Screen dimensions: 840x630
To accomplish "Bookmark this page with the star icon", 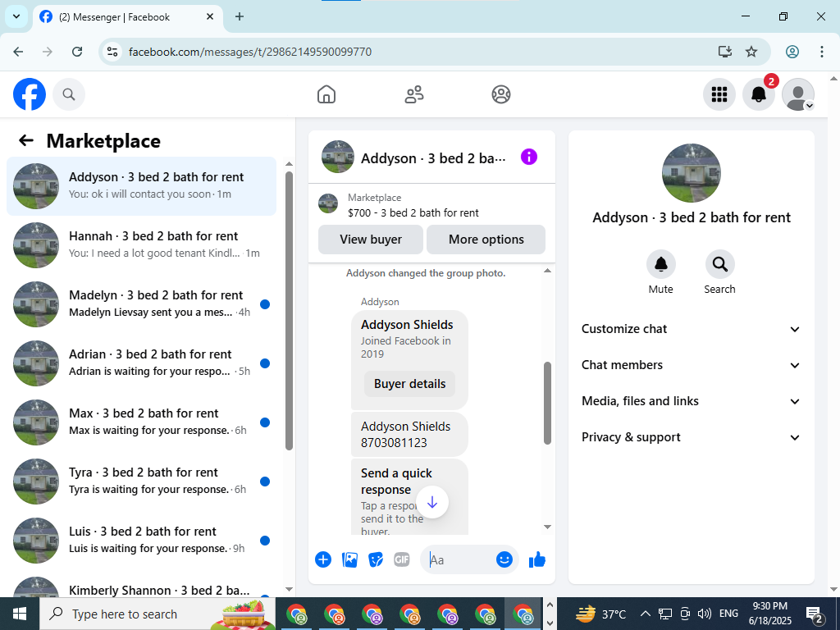I will point(751,52).
